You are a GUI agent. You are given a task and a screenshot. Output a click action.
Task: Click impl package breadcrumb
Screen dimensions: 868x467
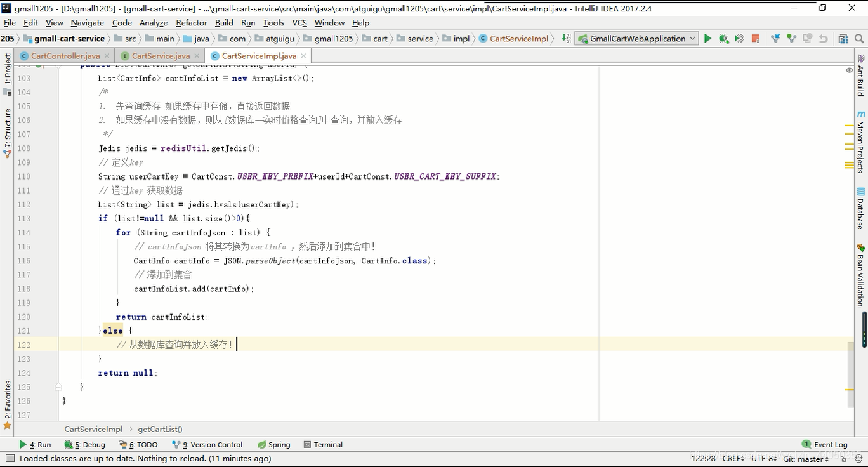pos(456,39)
